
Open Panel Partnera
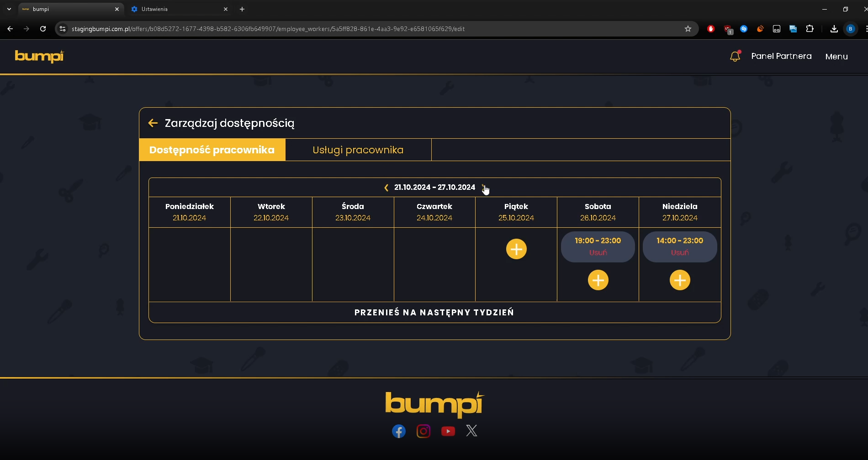click(781, 56)
